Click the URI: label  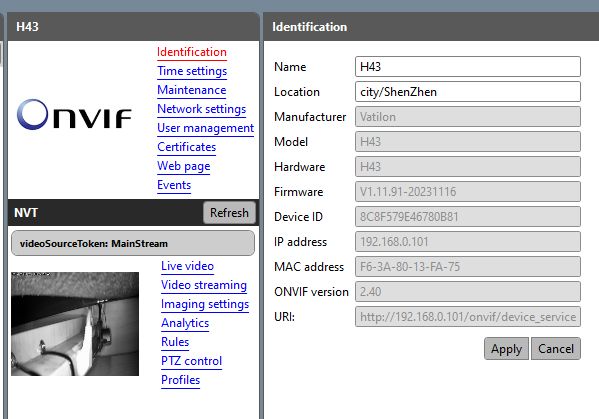(x=284, y=317)
